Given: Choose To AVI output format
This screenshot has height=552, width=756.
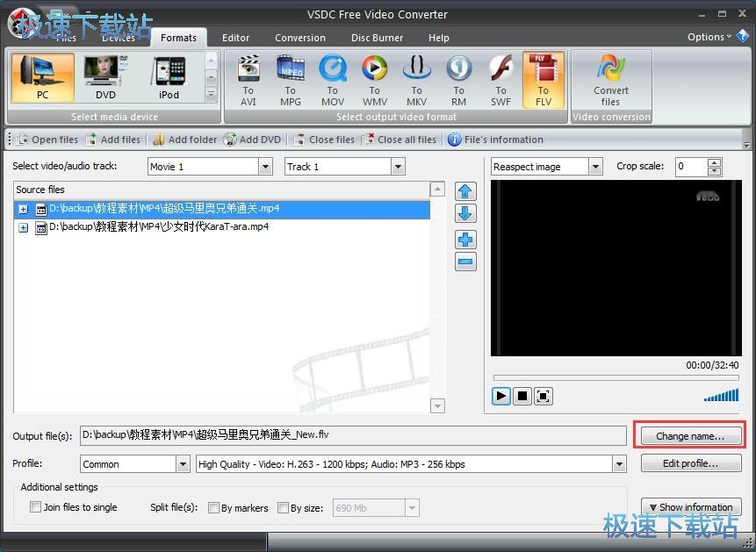Looking at the screenshot, I should coord(248,81).
